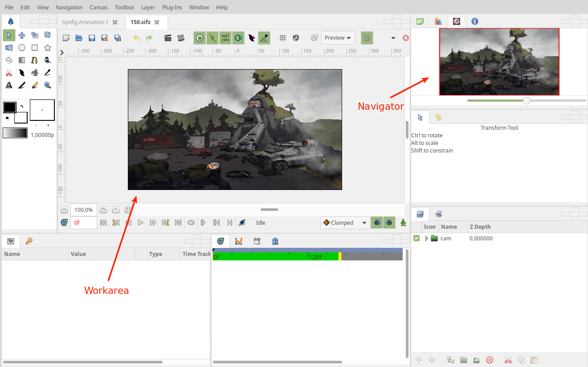588x367 pixels.
Task: Click the Redo arrow
Action: [149, 38]
